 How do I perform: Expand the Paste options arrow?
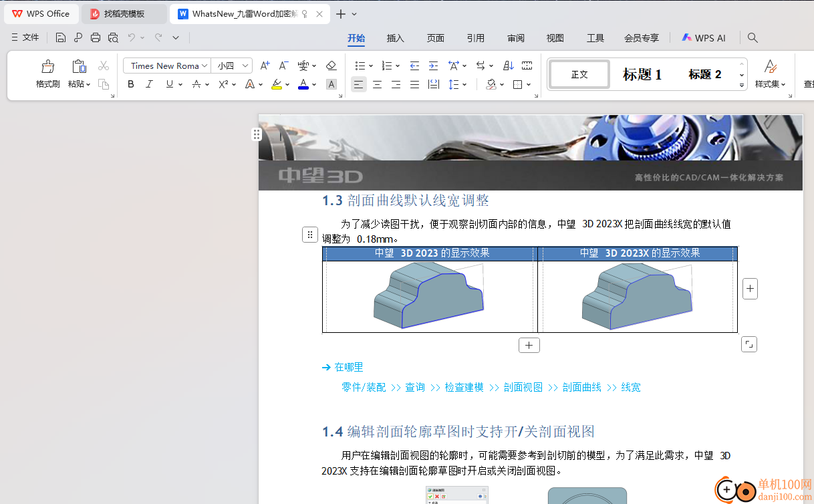coord(89,84)
